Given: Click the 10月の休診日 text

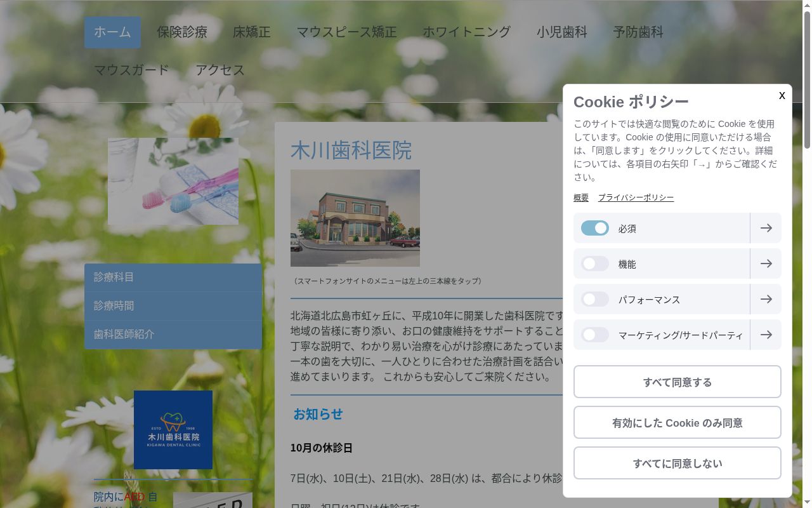Looking at the screenshot, I should [322, 448].
